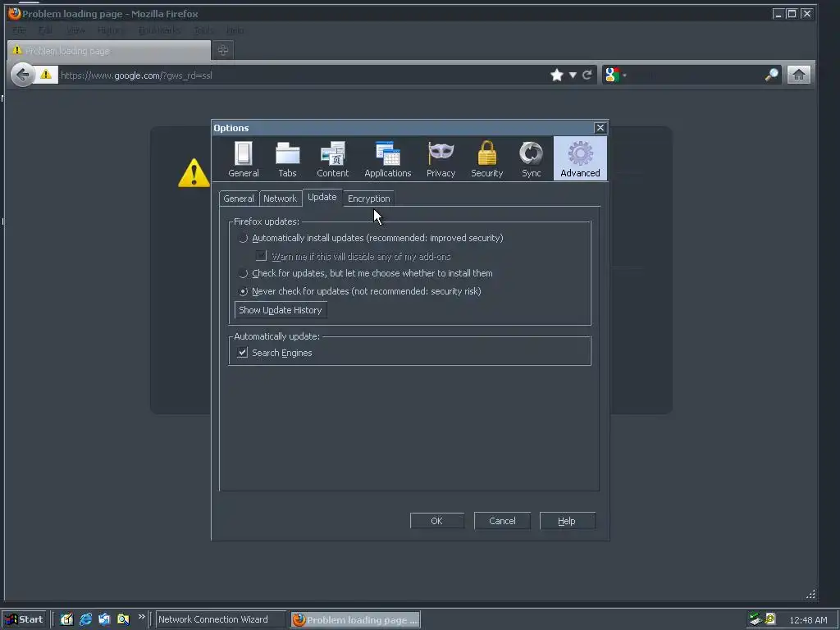The height and width of the screenshot is (630, 840).
Task: Select the Problem loading page browser tab
Action: coord(109,50)
